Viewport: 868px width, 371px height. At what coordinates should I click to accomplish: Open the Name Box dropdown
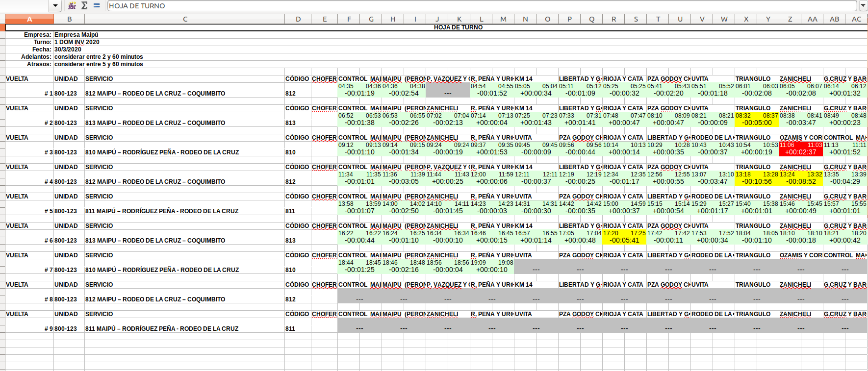55,6
